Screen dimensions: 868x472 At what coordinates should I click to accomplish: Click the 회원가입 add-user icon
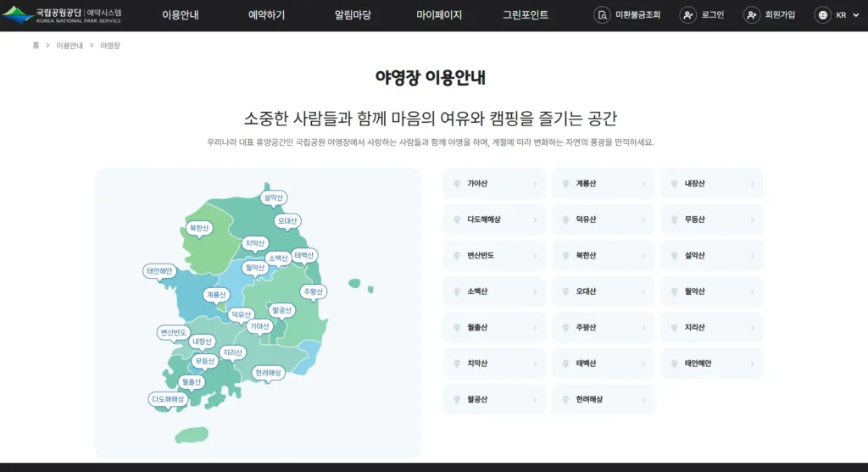[x=751, y=15]
